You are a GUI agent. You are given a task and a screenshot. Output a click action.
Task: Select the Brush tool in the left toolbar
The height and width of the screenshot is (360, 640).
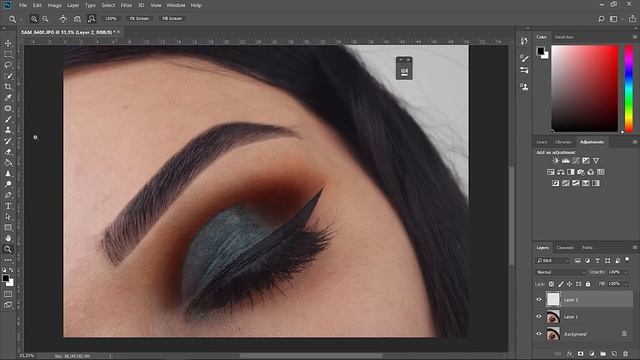coord(8,119)
